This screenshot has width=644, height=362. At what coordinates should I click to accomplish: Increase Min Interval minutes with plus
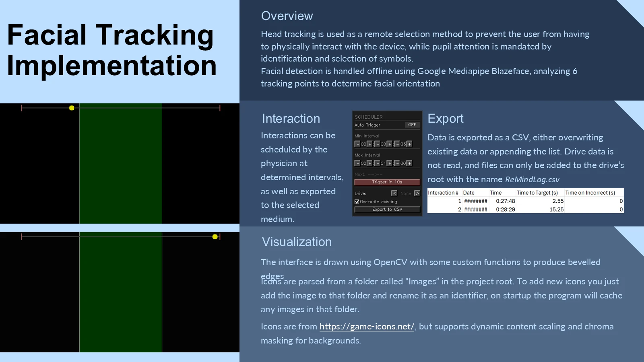tap(390, 144)
